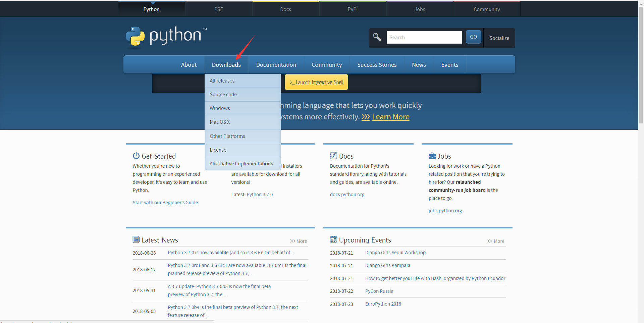This screenshot has width=644, height=323.
Task: Open the Events navigation menu
Action: click(449, 65)
